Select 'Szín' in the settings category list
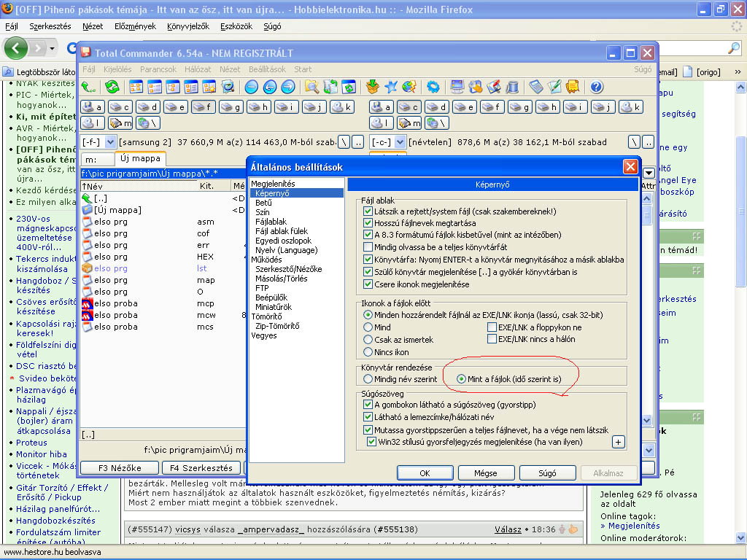Viewport: 747px width, 560px height. pos(262,212)
